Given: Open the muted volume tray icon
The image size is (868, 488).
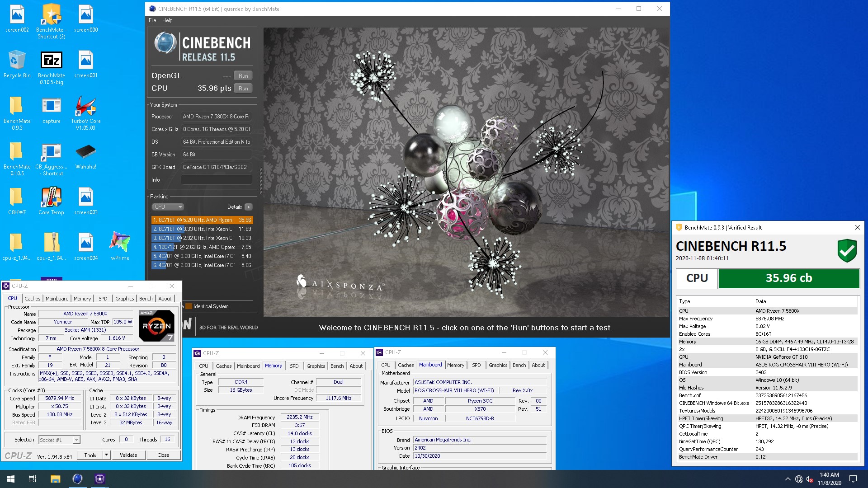Looking at the screenshot, I should pos(810,479).
